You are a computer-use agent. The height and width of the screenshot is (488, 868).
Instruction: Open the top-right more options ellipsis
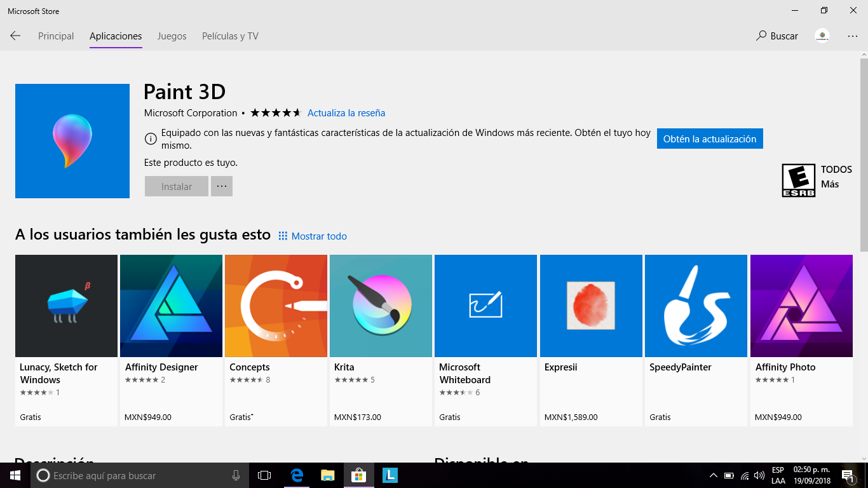(x=853, y=36)
